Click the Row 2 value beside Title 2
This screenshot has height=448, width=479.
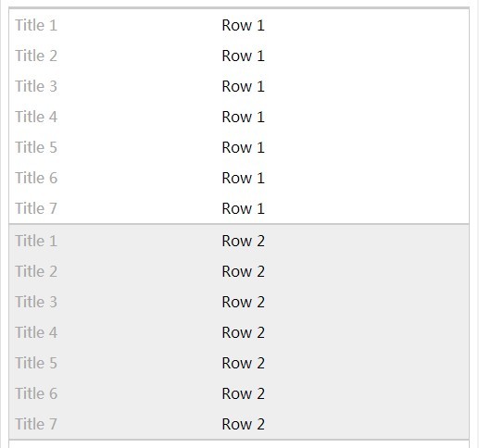coord(243,271)
